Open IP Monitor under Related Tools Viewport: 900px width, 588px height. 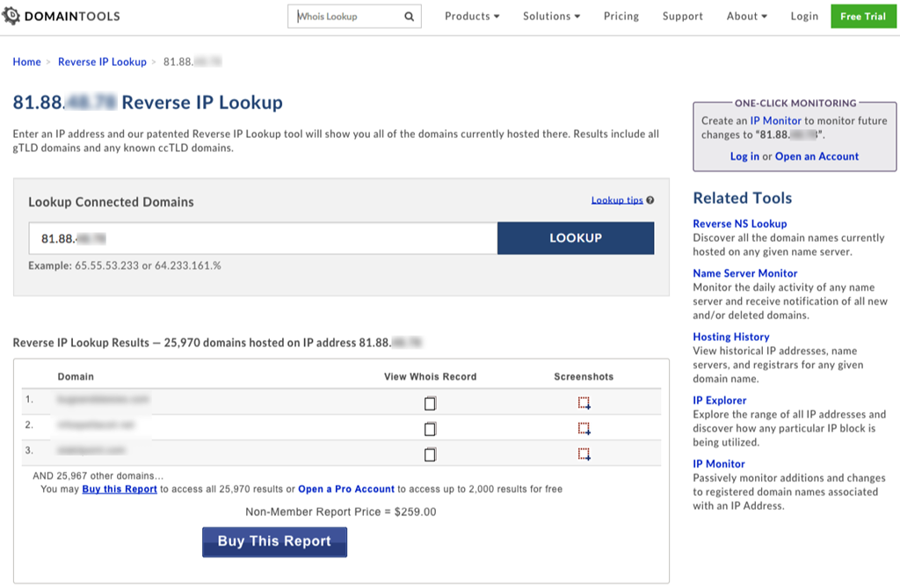(x=719, y=464)
